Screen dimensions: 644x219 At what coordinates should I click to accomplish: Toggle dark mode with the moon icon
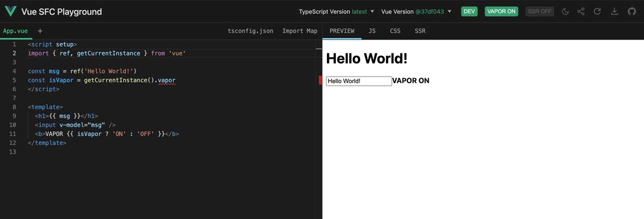tap(565, 11)
